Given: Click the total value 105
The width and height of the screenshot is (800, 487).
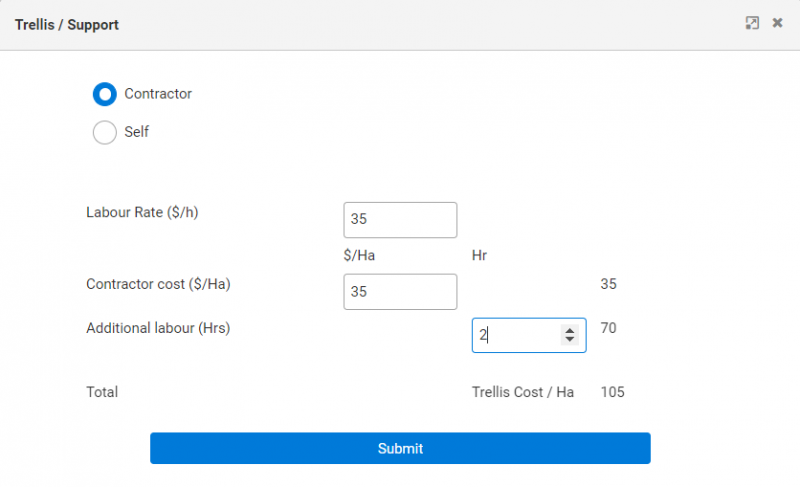Looking at the screenshot, I should (612, 392).
